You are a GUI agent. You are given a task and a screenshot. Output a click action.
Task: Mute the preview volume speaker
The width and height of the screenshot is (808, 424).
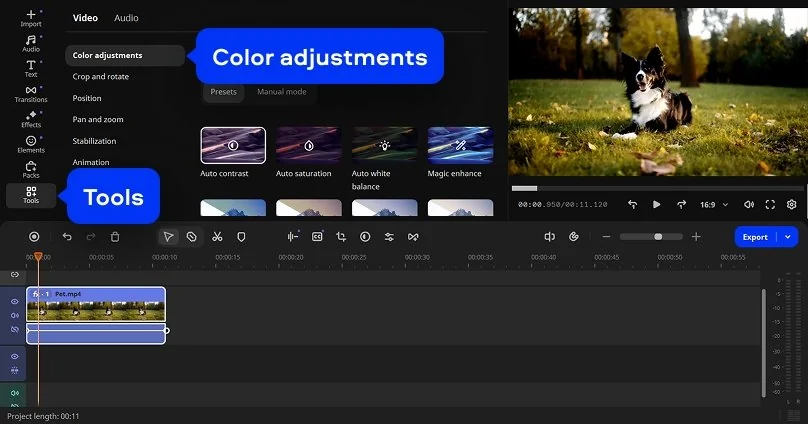[x=749, y=205]
